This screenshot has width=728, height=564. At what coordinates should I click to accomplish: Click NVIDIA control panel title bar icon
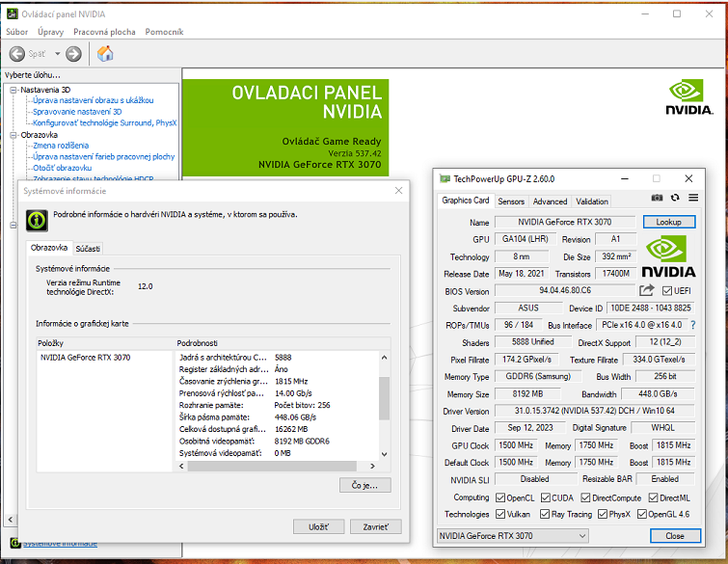(13, 13)
